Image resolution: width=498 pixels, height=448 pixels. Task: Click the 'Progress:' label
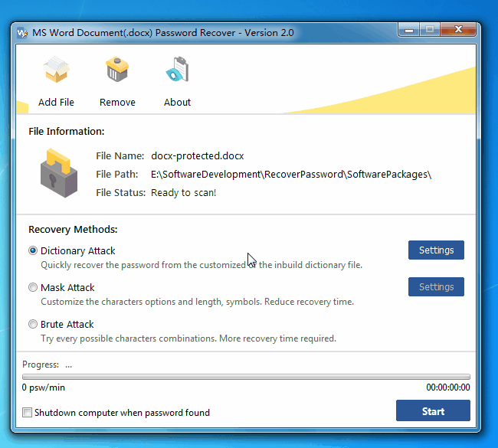(41, 365)
